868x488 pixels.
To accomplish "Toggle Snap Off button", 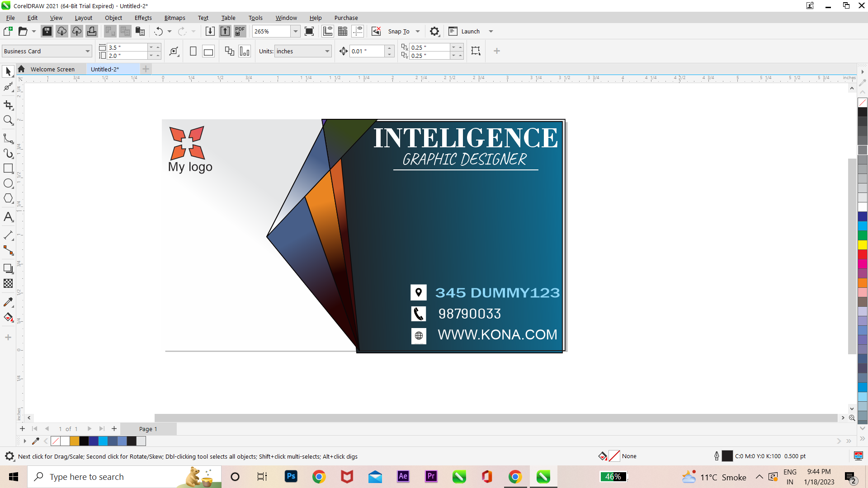I will [x=376, y=31].
